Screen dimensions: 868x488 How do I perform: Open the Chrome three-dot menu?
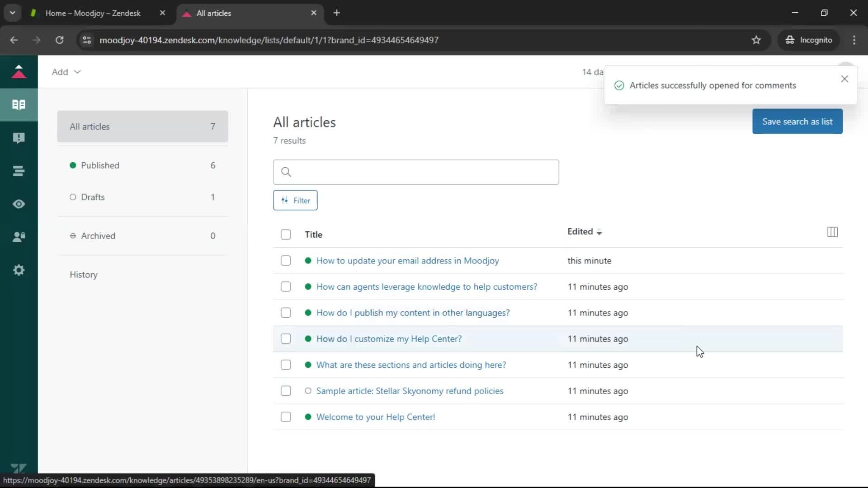pyautogui.click(x=854, y=40)
